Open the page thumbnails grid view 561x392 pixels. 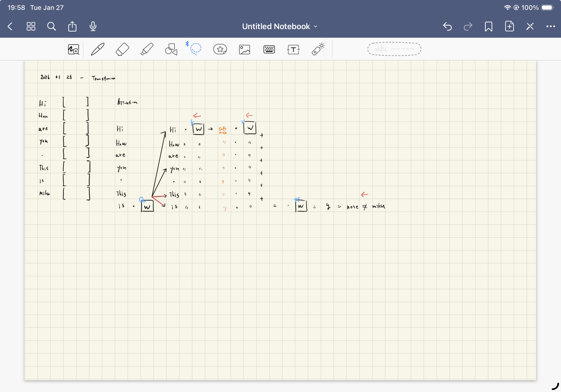pos(31,26)
